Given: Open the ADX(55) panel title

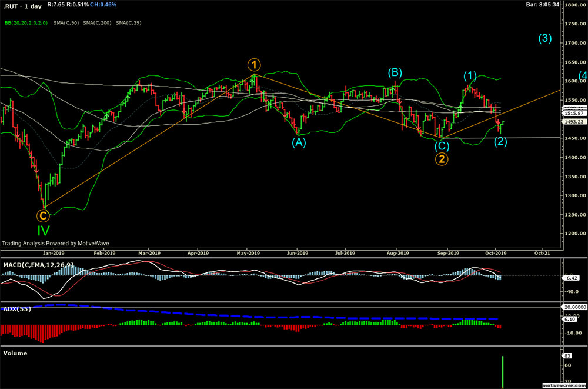Looking at the screenshot, I should 16,308.
